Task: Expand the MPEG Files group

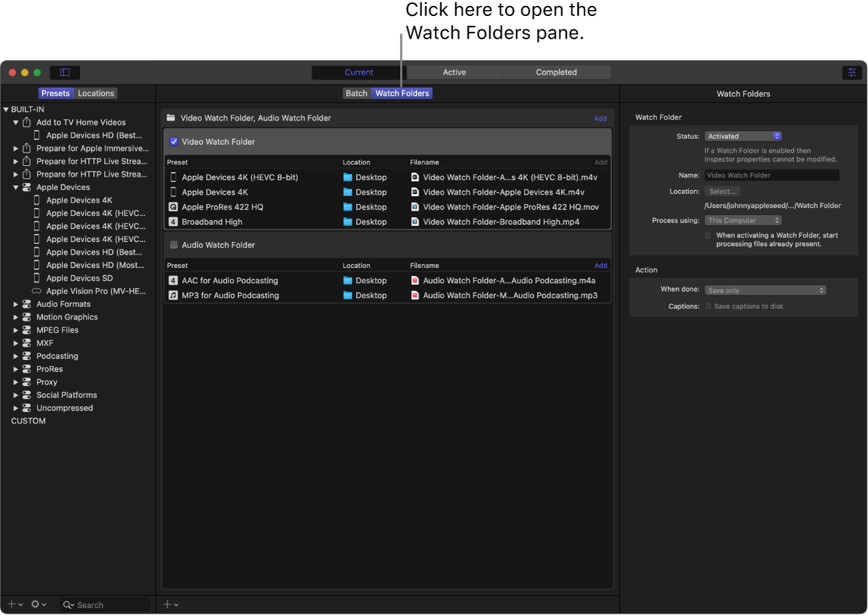Action: [16, 330]
